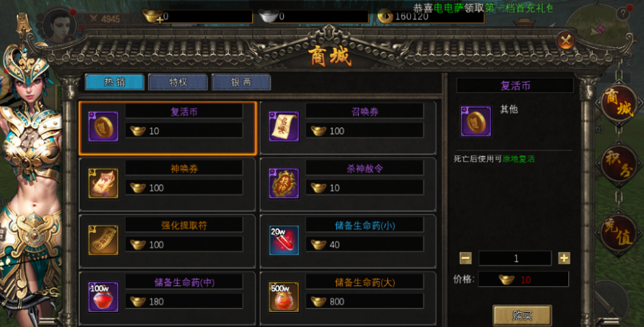Click the quantity input field

(515, 258)
